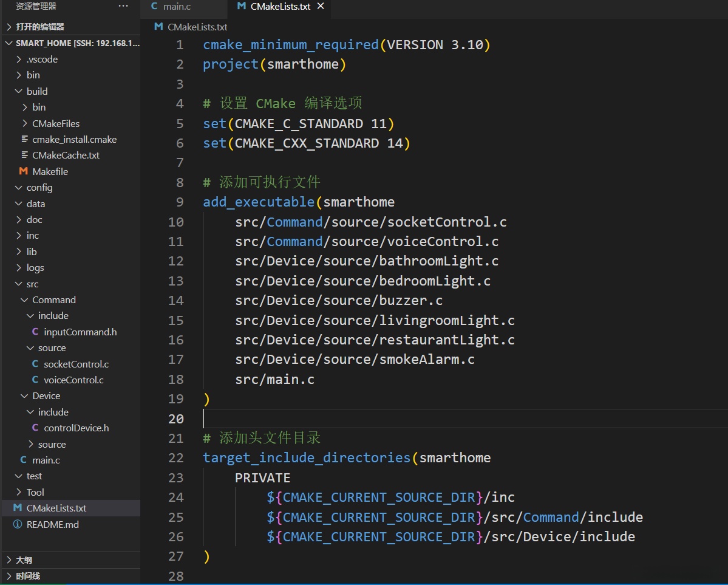
Task: Click the inputCommand.h file icon
Action: pos(35,332)
